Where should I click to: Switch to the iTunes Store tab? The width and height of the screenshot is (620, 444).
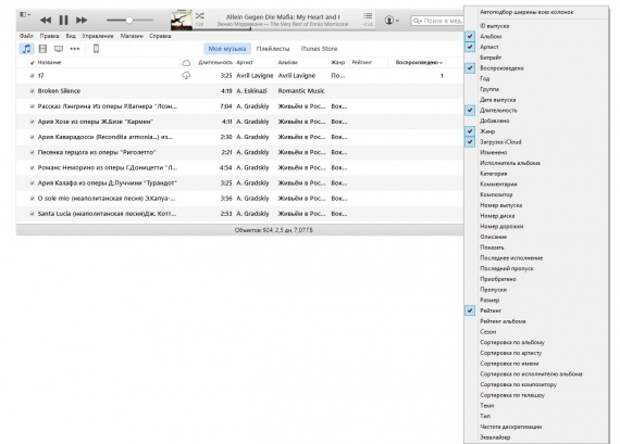click(x=319, y=49)
